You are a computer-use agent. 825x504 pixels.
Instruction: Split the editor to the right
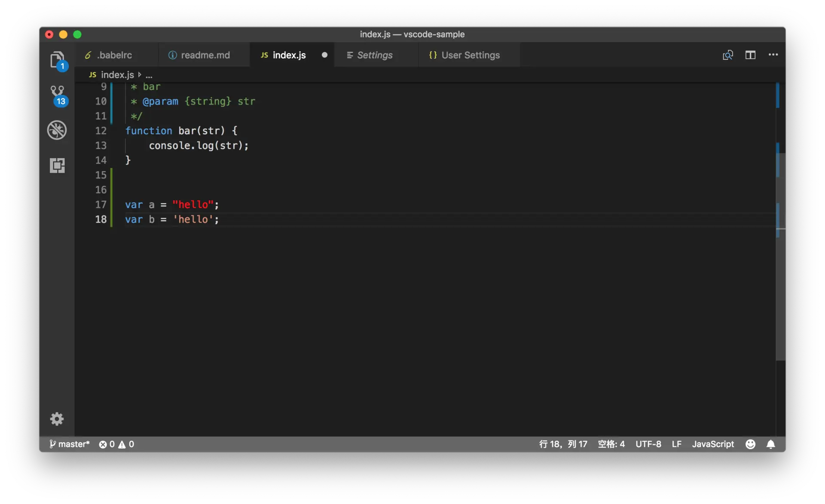pyautogui.click(x=750, y=55)
